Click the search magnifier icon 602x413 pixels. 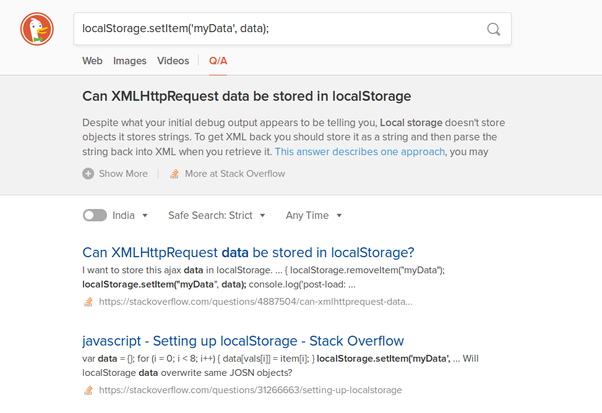coord(493,30)
